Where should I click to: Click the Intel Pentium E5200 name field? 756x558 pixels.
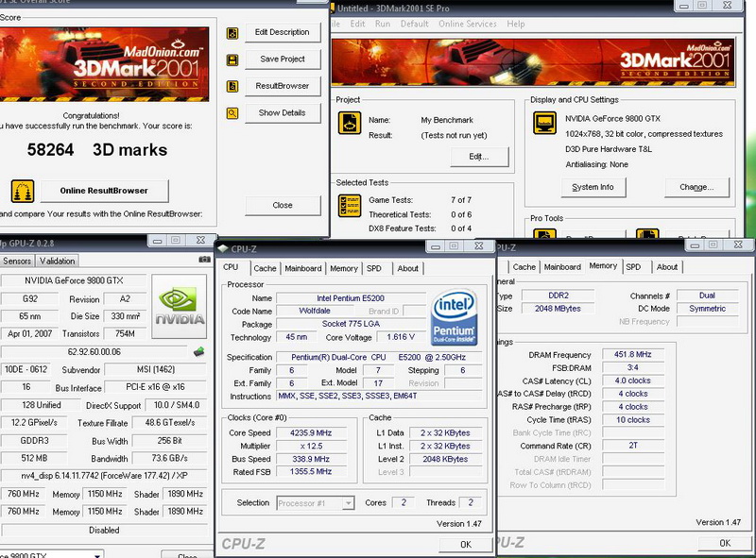point(351,297)
